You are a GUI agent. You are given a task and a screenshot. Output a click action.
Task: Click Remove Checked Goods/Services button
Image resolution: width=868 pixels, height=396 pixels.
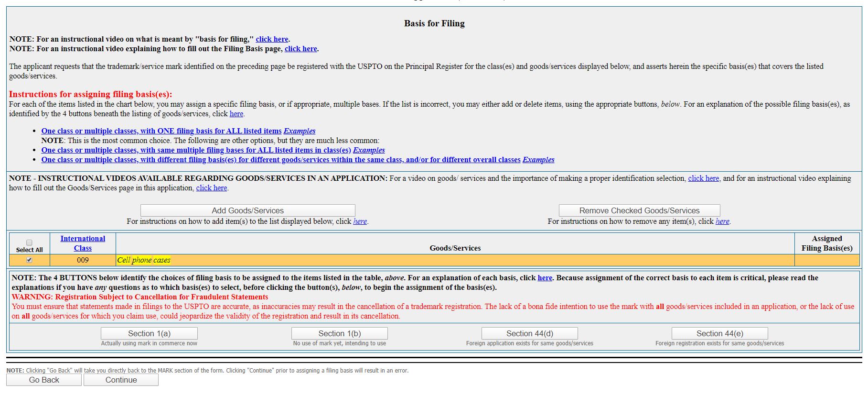(x=639, y=210)
